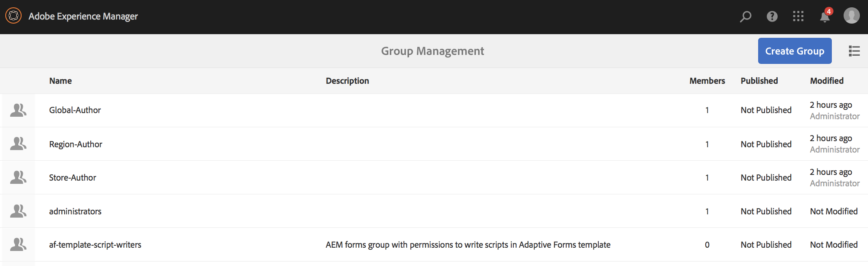Select the Global-Author group icon
This screenshot has height=266, width=868.
[x=18, y=110]
